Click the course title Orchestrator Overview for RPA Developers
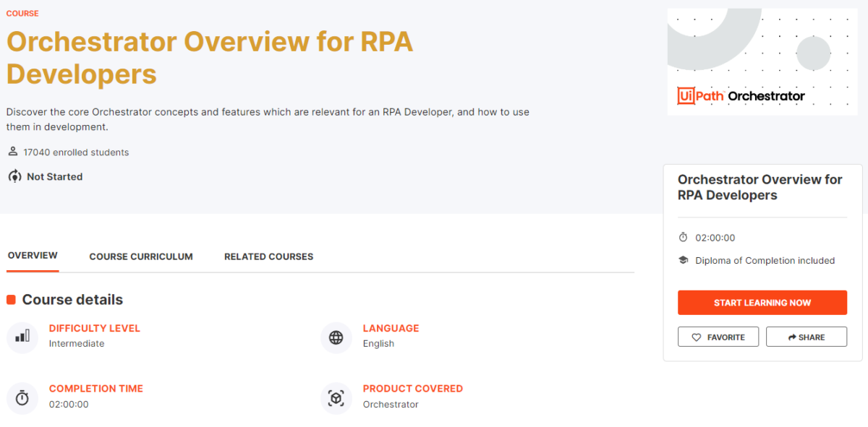Screen dimensions: 868x427 pyautogui.click(x=210, y=57)
